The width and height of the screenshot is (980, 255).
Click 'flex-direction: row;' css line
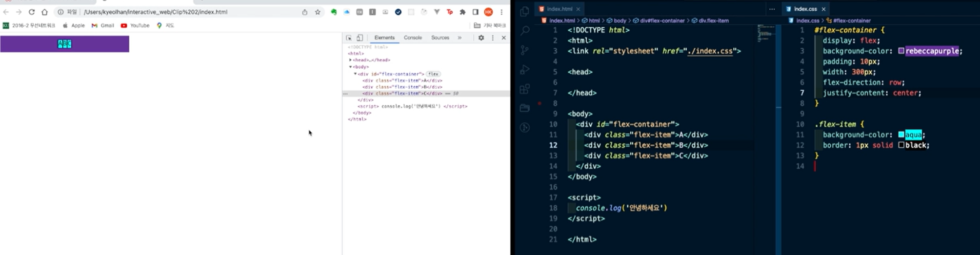pos(864,82)
